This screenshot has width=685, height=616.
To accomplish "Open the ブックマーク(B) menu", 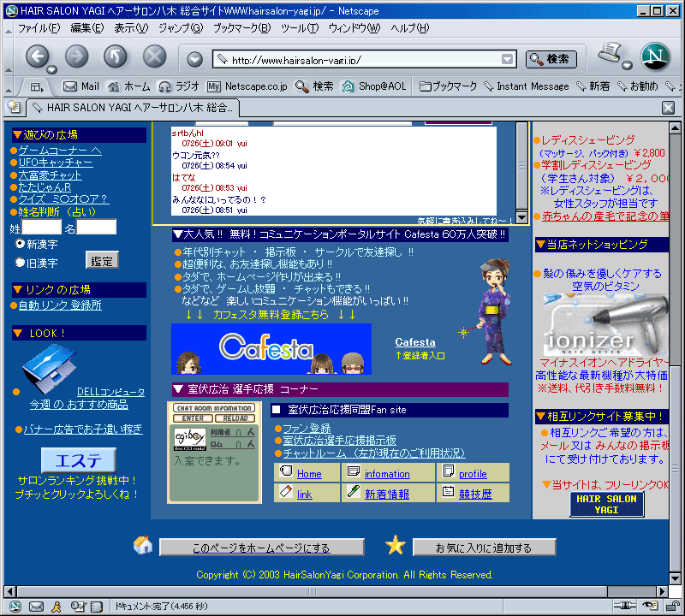I will pos(241,28).
